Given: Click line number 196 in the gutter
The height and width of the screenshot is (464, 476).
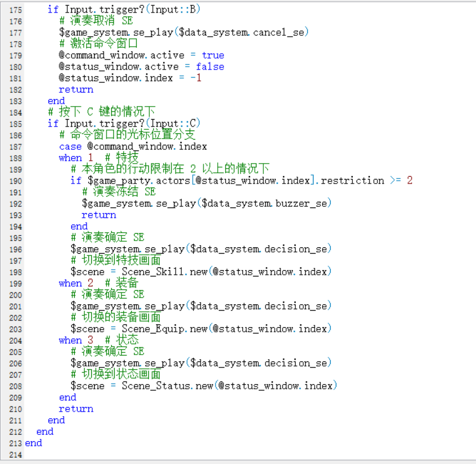Looking at the screenshot, I should [x=15, y=250].
